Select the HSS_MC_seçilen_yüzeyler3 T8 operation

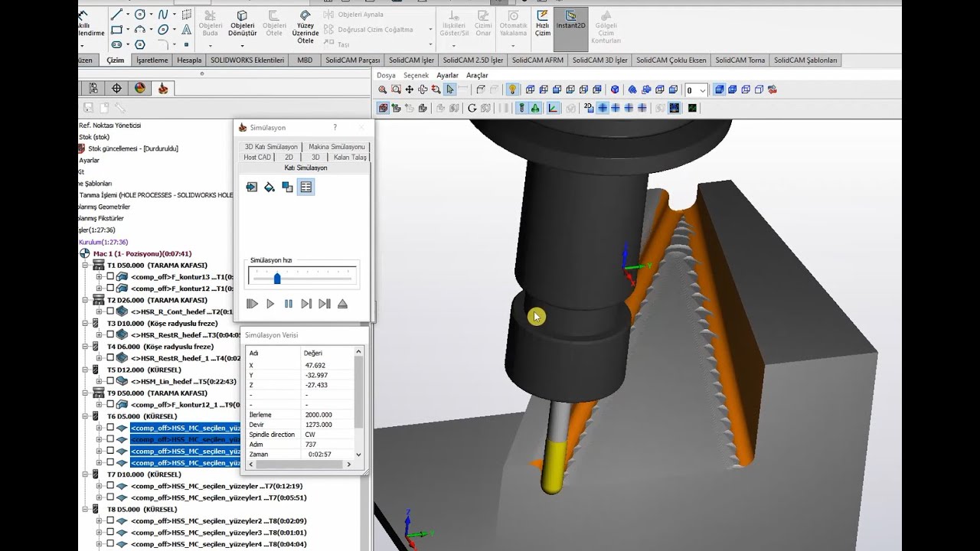[x=218, y=533]
